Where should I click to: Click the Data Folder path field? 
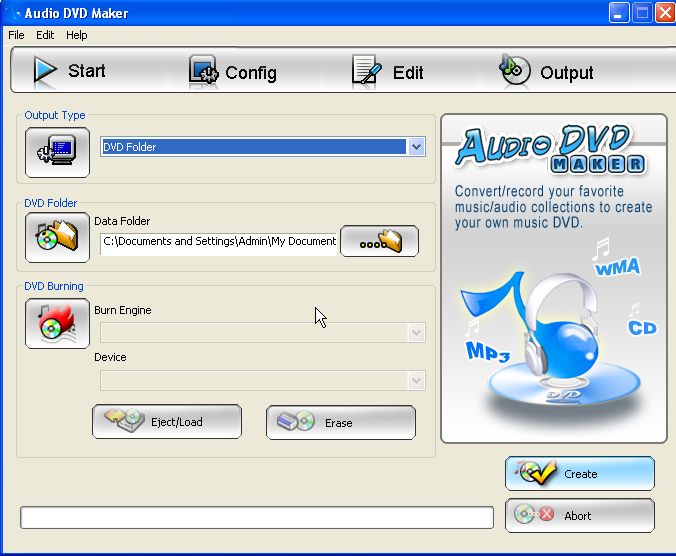(218, 244)
